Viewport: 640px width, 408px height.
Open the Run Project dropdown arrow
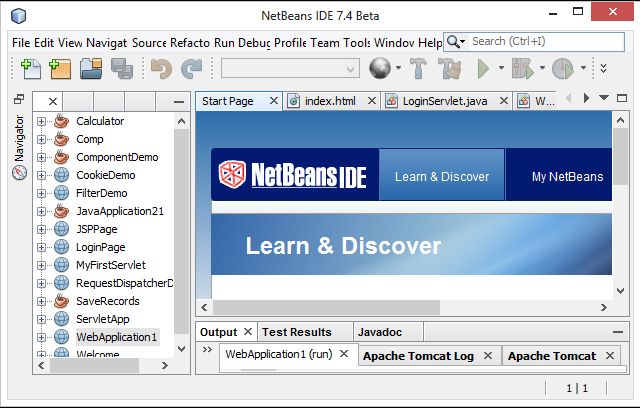click(501, 68)
